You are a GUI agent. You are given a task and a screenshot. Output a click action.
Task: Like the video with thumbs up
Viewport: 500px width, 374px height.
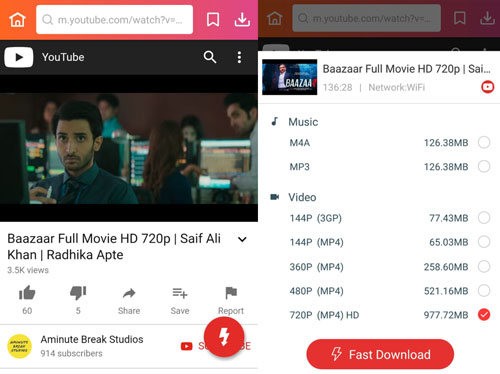tap(27, 293)
